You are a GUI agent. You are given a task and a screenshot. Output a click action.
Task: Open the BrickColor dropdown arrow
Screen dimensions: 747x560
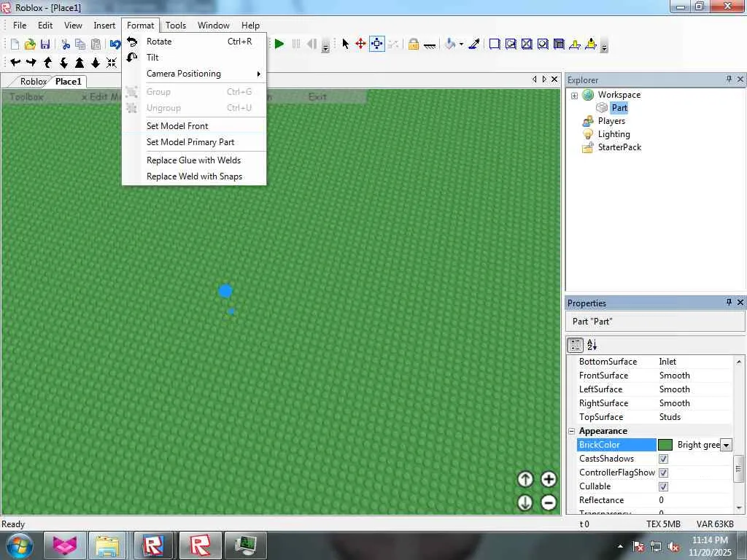pos(726,446)
